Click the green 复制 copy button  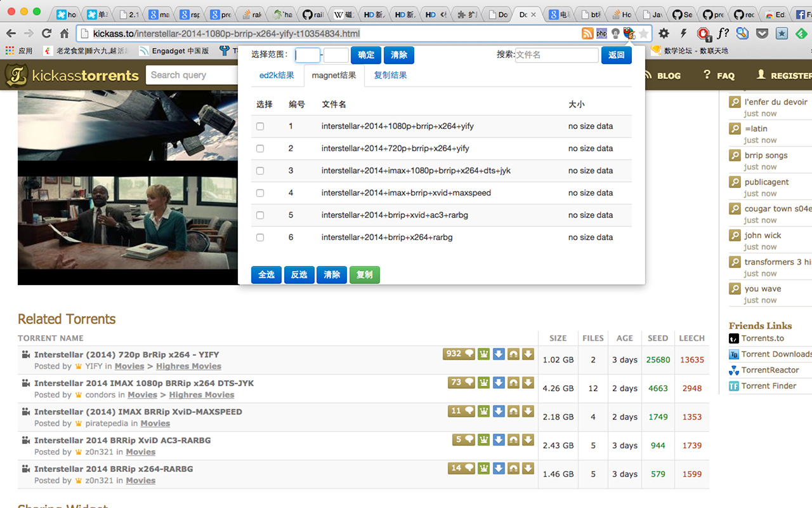[x=364, y=275]
